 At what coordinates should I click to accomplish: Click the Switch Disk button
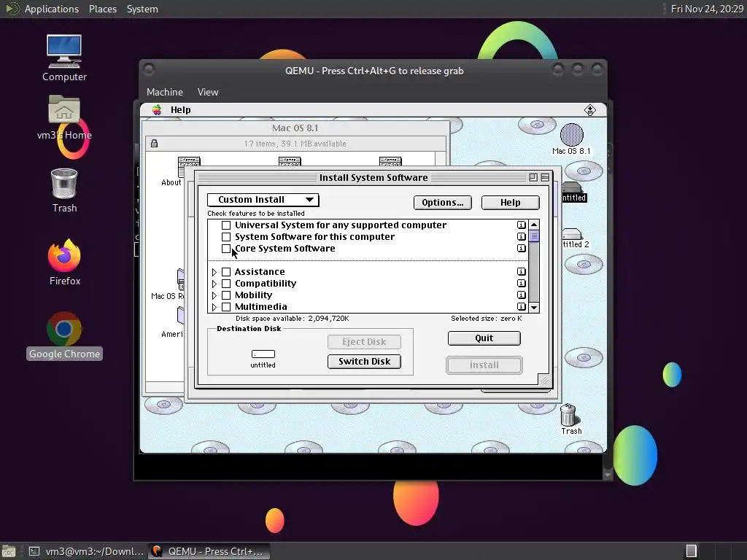[x=365, y=362]
